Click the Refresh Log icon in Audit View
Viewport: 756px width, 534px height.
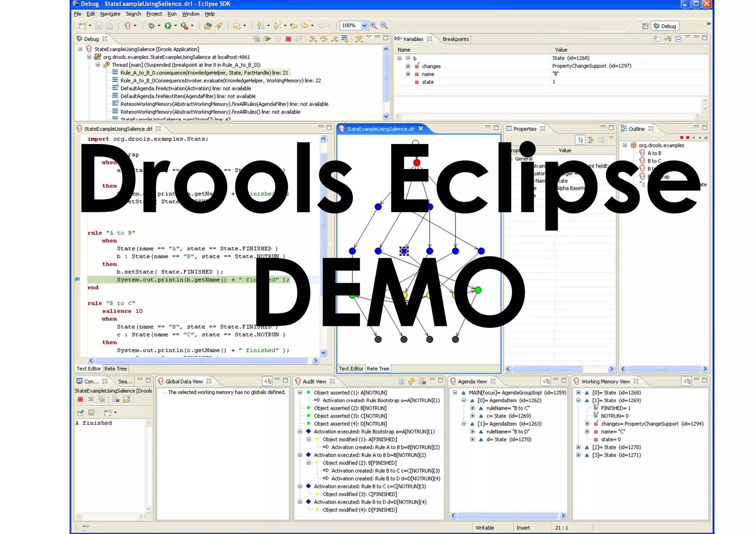(412, 381)
